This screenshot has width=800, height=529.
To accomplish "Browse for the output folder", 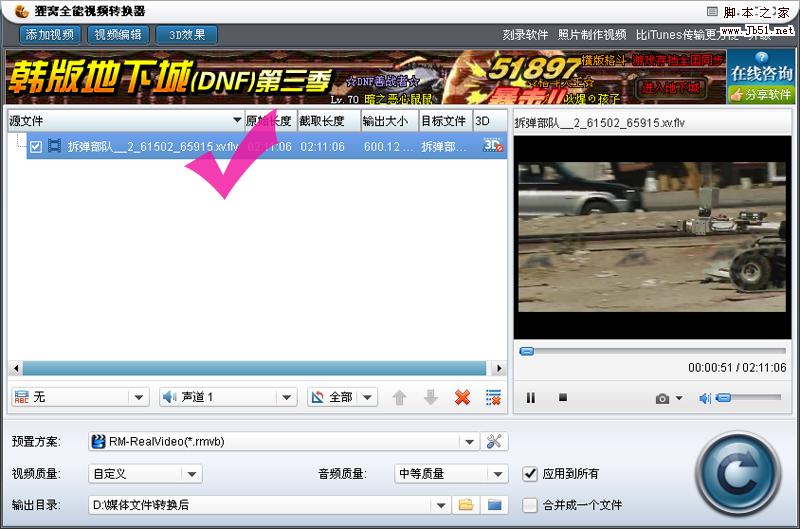I will click(x=465, y=505).
